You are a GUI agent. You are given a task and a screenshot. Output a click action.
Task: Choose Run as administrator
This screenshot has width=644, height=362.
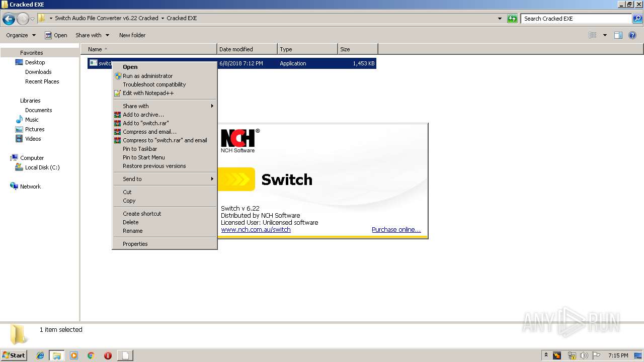point(165,76)
